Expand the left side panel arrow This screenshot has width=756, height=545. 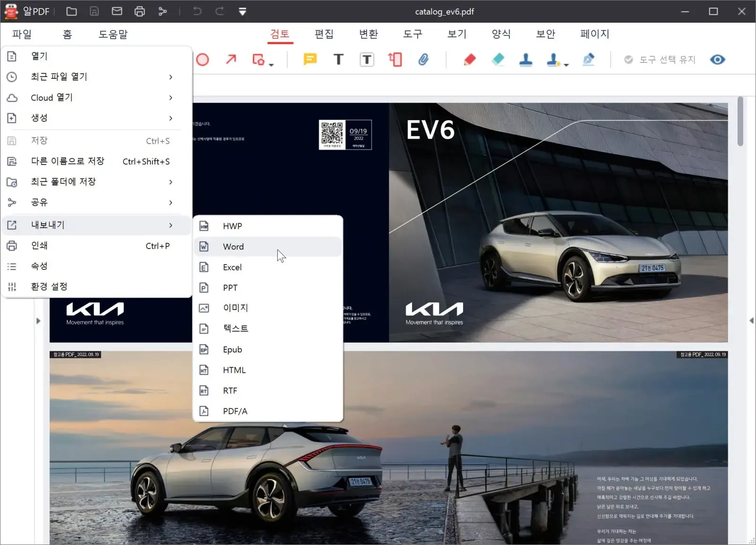coord(38,321)
